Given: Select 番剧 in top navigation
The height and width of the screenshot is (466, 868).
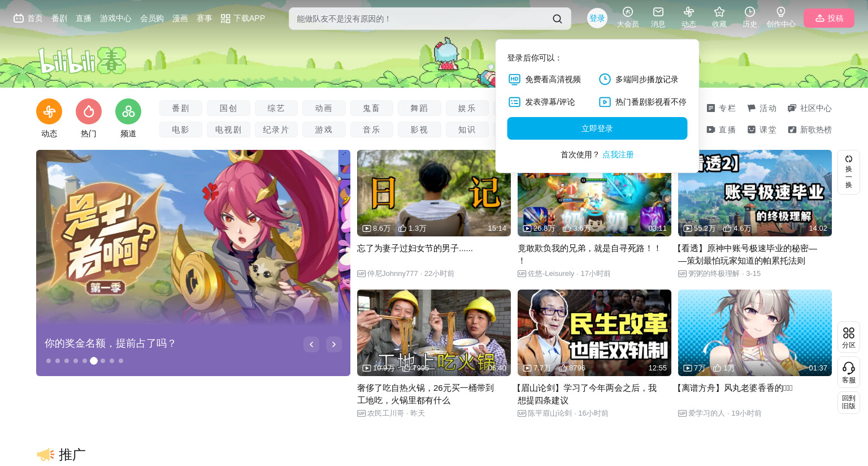Looking at the screenshot, I should [x=59, y=18].
